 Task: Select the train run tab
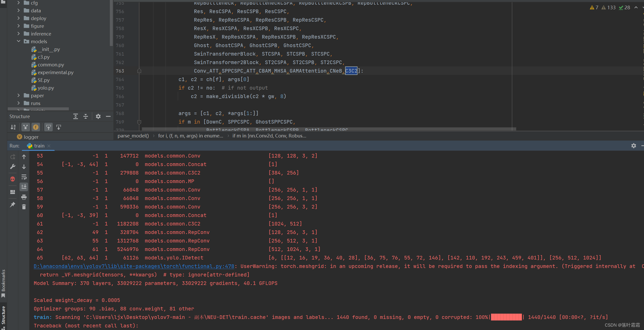[36, 146]
